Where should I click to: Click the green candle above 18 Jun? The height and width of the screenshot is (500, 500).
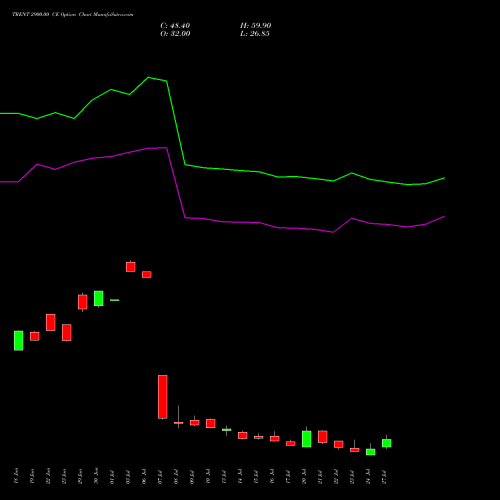(19, 340)
